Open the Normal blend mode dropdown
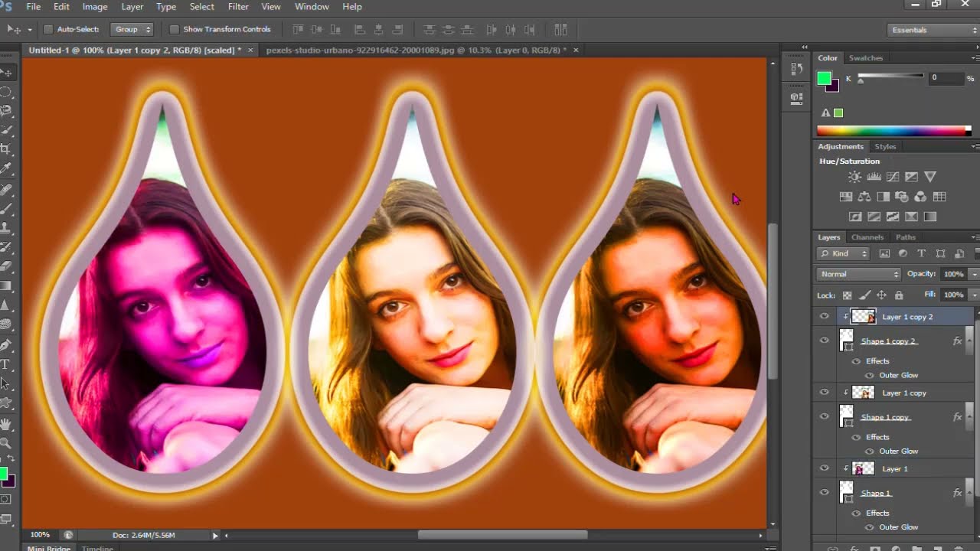This screenshot has height=551, width=980. coord(859,274)
